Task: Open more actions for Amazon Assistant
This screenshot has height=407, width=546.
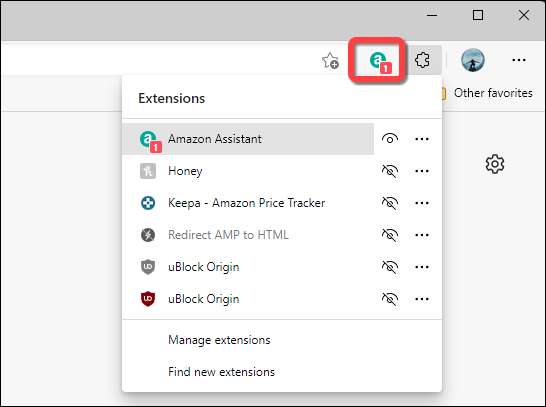Action: [x=422, y=139]
